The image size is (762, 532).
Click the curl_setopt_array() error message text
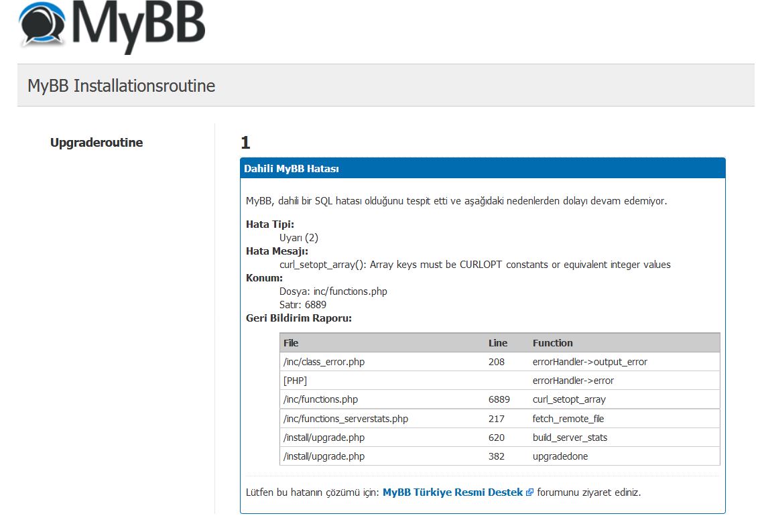pyautogui.click(x=474, y=264)
